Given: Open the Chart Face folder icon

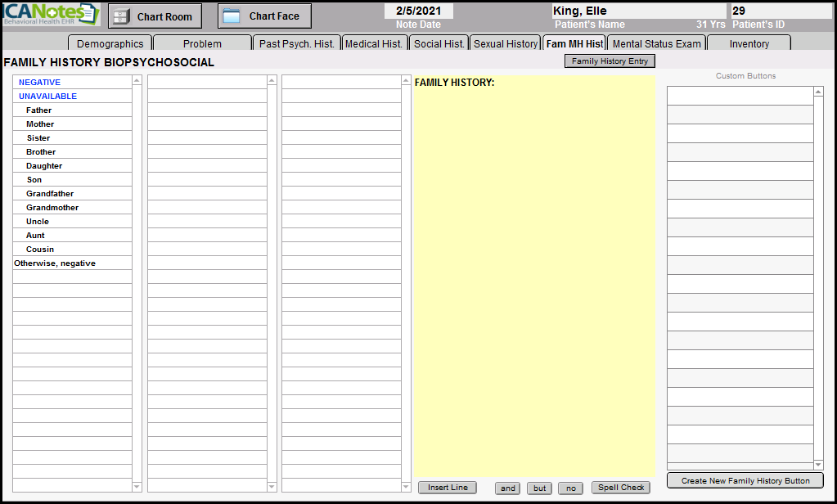Looking at the screenshot, I should click(x=232, y=16).
